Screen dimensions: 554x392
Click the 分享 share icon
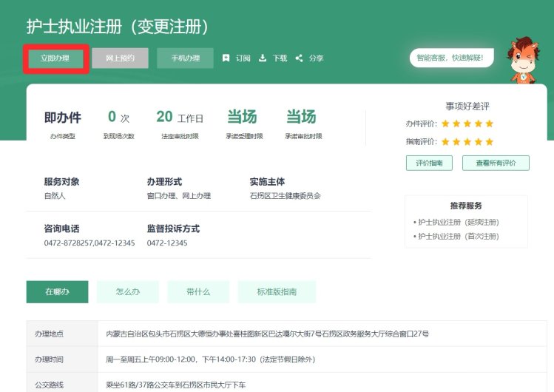[299, 58]
